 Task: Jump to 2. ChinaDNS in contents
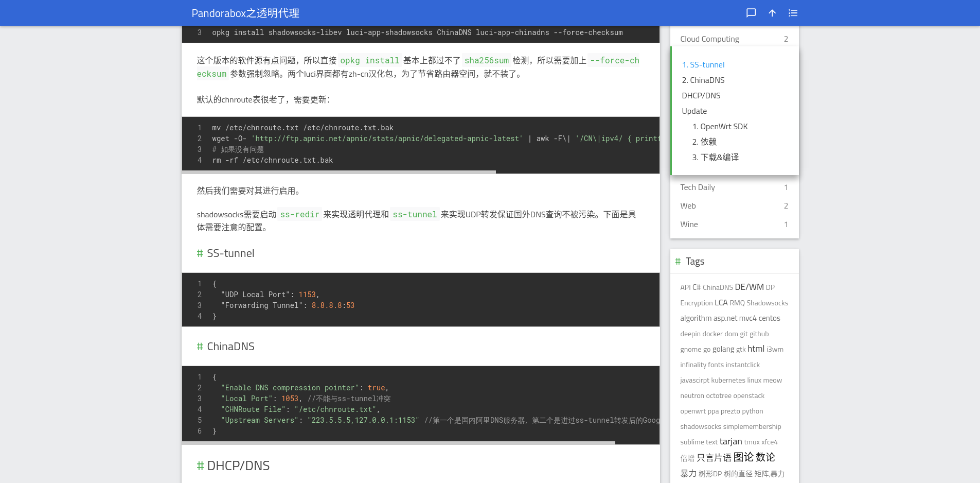pos(703,80)
